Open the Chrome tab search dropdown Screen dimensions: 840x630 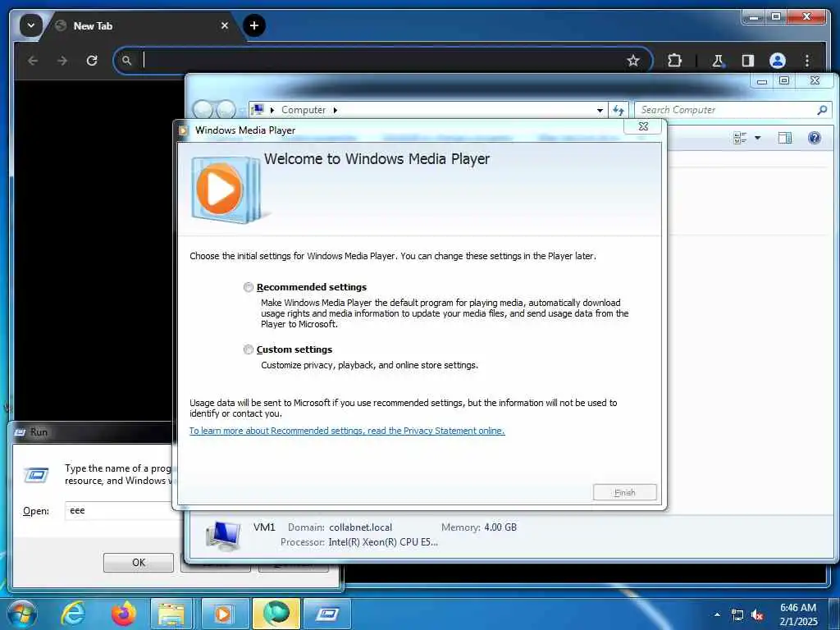pyautogui.click(x=31, y=25)
